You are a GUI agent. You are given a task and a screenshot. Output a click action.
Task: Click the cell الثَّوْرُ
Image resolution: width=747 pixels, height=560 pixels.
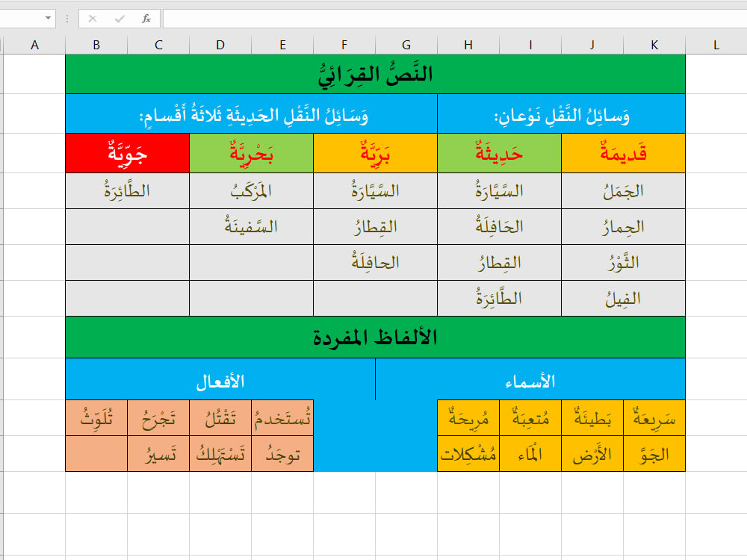click(623, 262)
